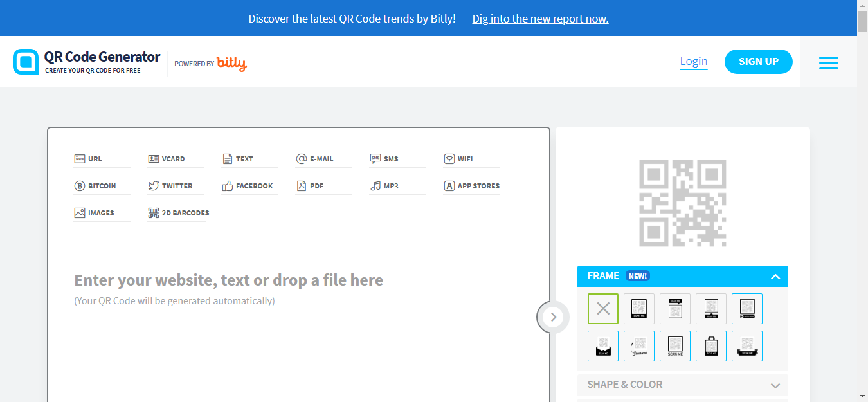Pick the envelope frame style
The width and height of the screenshot is (868, 402).
(603, 346)
